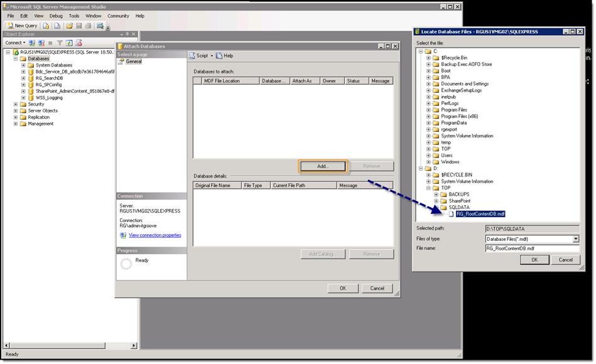This screenshot has height=364, width=596.
Task: Click the Connect Object Explorer icon
Action: click(x=32, y=43)
